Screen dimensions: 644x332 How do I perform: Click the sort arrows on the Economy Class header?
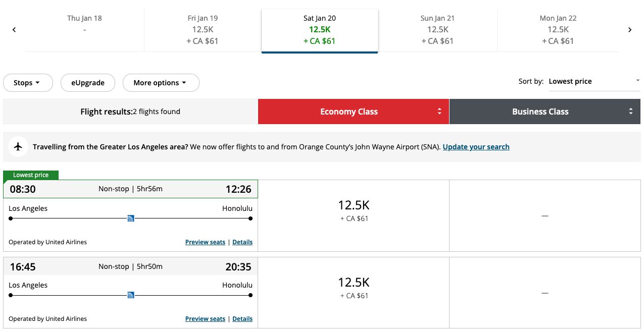(x=438, y=111)
